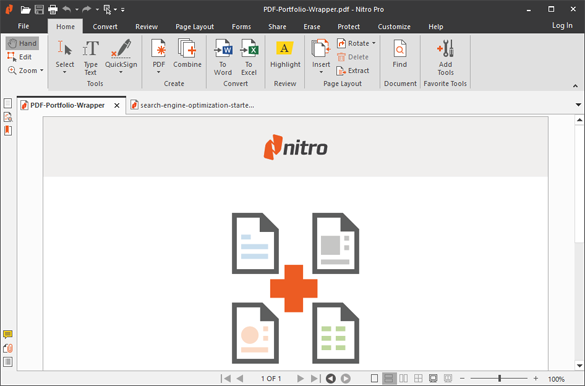Click scroll up arrow on vertical scrollbar
Screen dimensions: 585x386
pyautogui.click(x=579, y=120)
